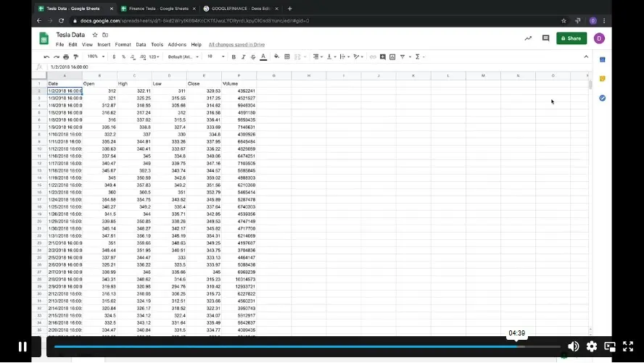Open the Insert menu
The image size is (644, 363).
[x=104, y=45]
